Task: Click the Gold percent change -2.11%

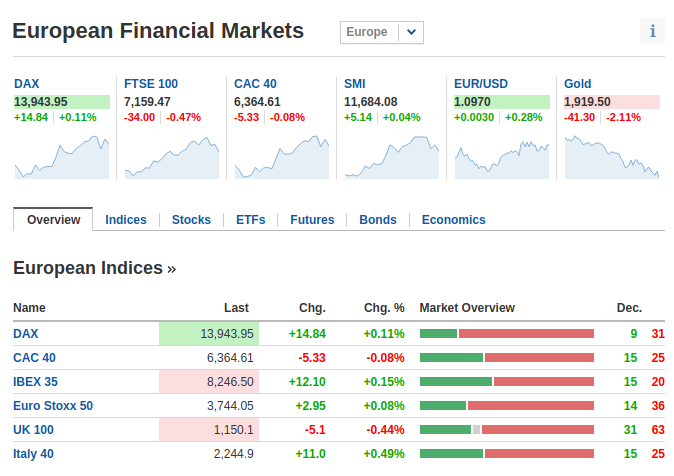Action: click(623, 117)
